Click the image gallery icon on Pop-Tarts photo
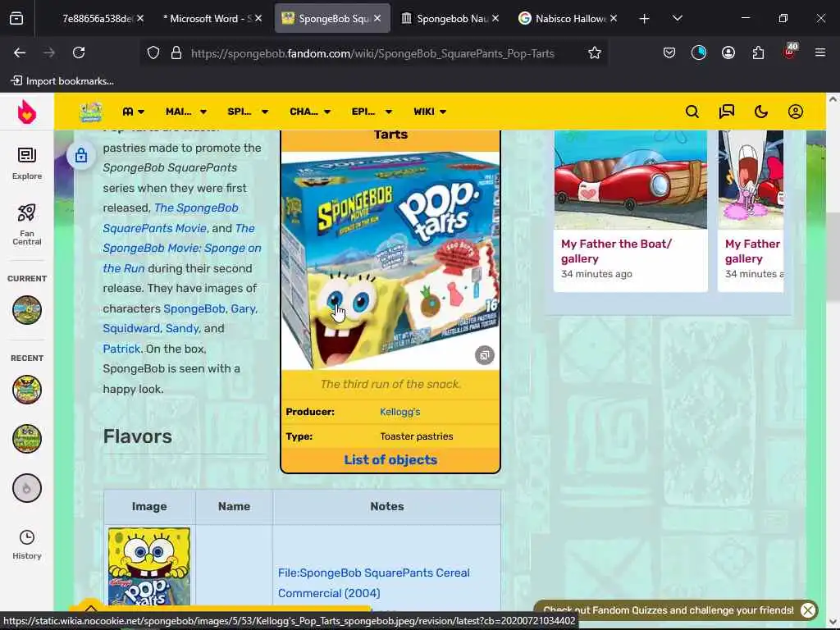840x630 pixels. [484, 355]
